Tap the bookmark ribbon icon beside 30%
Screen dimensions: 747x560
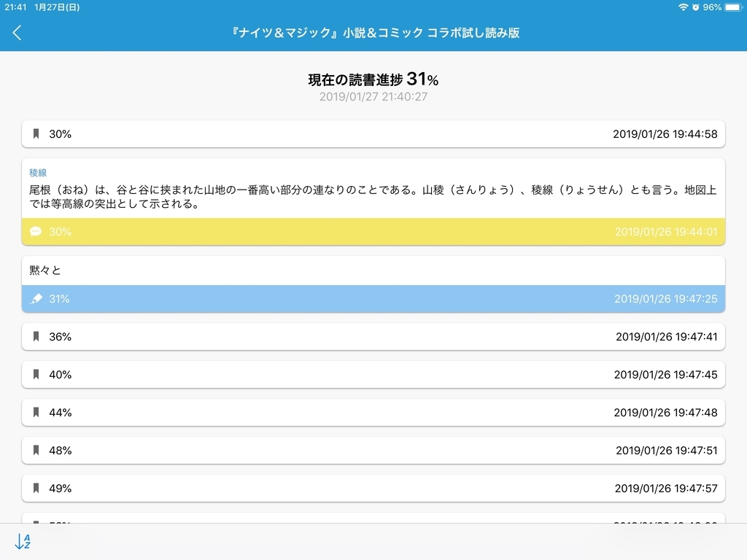pyautogui.click(x=36, y=134)
